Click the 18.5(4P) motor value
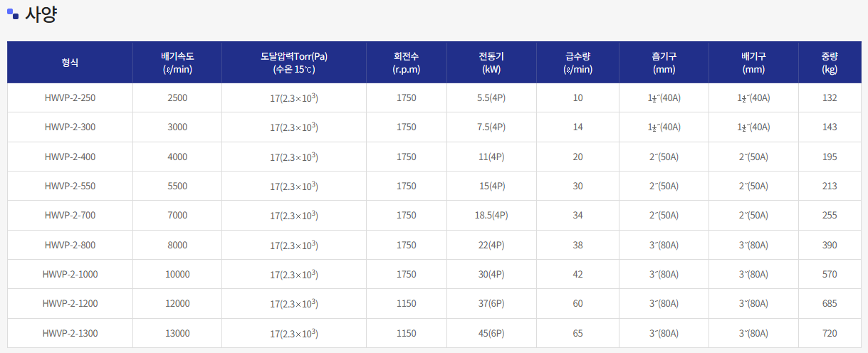868x353 pixels. (491, 216)
